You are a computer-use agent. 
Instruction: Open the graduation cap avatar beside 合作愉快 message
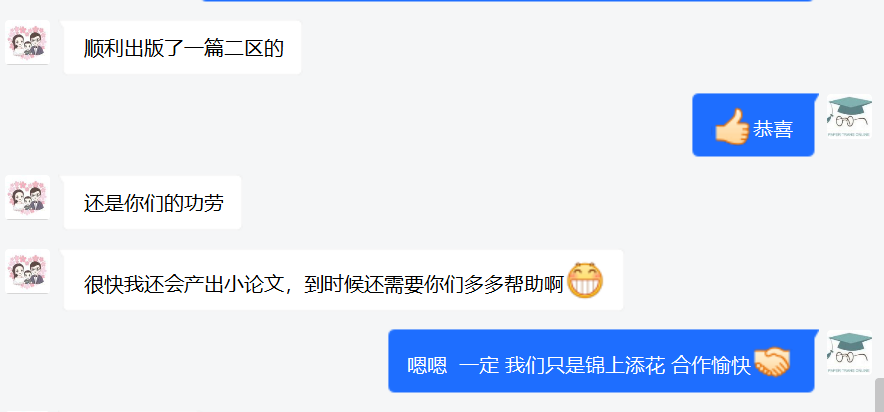point(850,352)
